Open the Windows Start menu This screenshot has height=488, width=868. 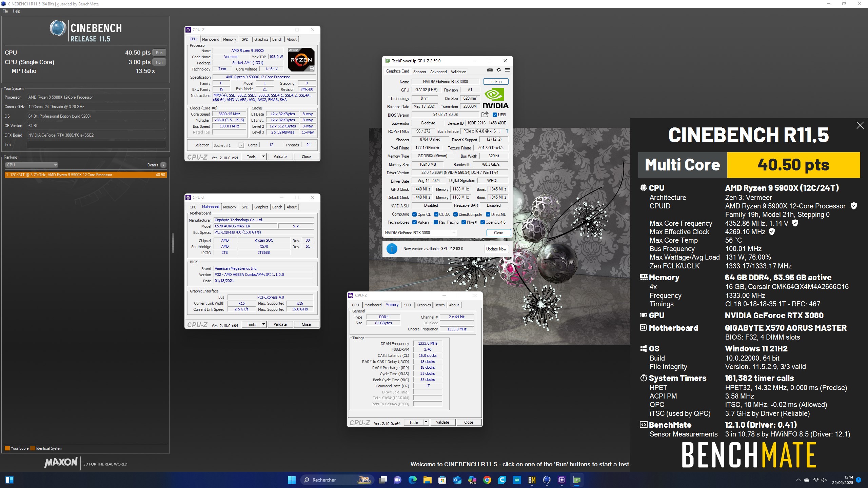point(292,480)
